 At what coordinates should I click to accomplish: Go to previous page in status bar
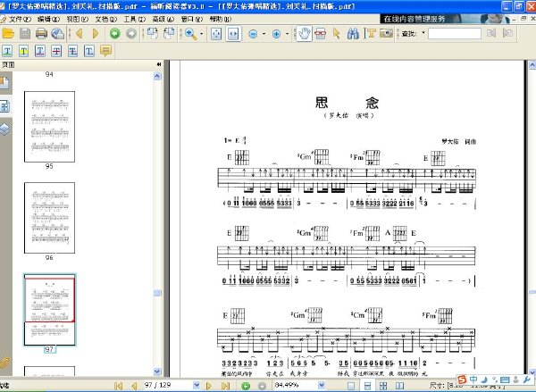[134, 386]
